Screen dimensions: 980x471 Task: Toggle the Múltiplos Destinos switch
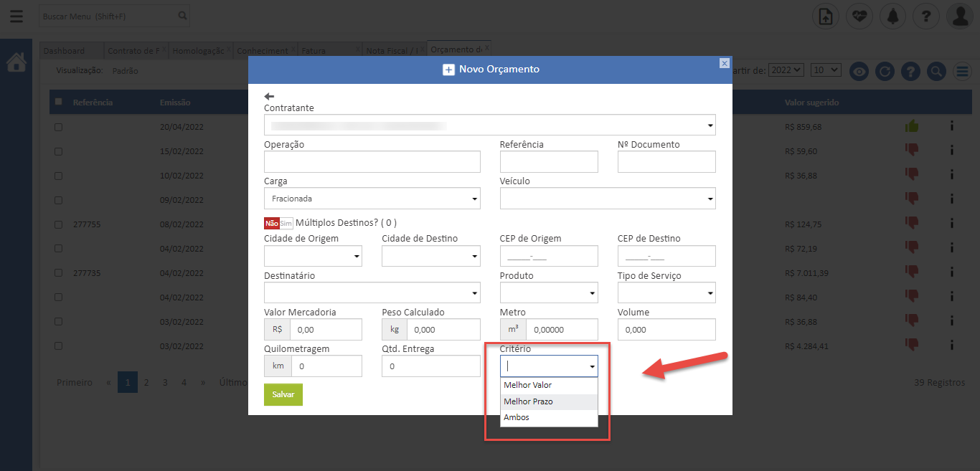[278, 223]
